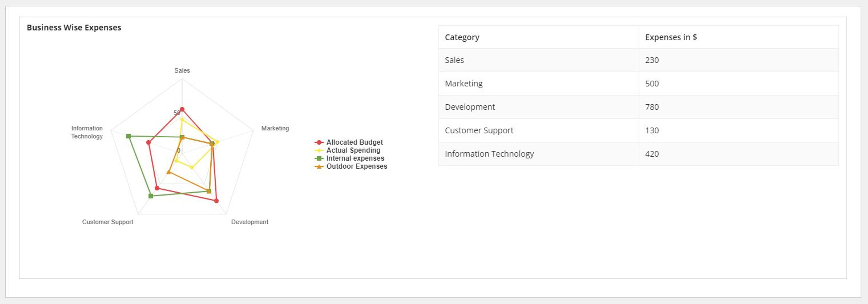
Task: Click the red Allocated Budget point on Sales axis
Action: click(182, 109)
